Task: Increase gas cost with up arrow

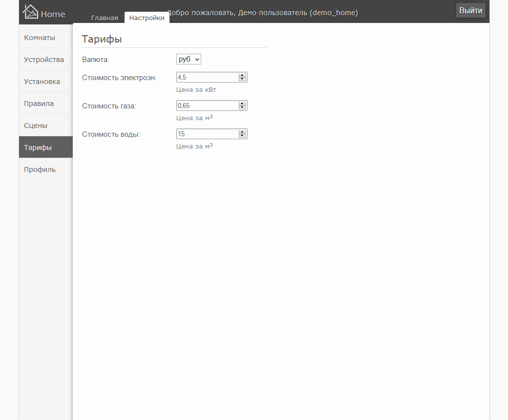Action: click(x=242, y=104)
